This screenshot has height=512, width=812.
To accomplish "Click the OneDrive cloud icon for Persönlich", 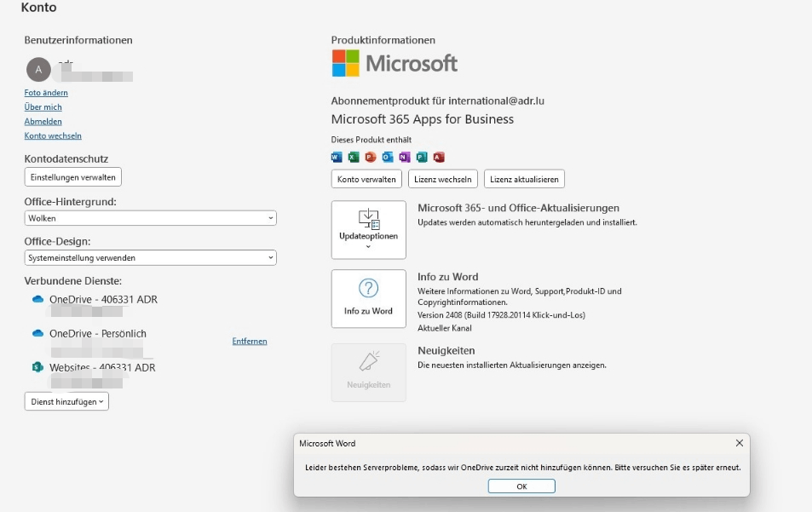I will [37, 333].
